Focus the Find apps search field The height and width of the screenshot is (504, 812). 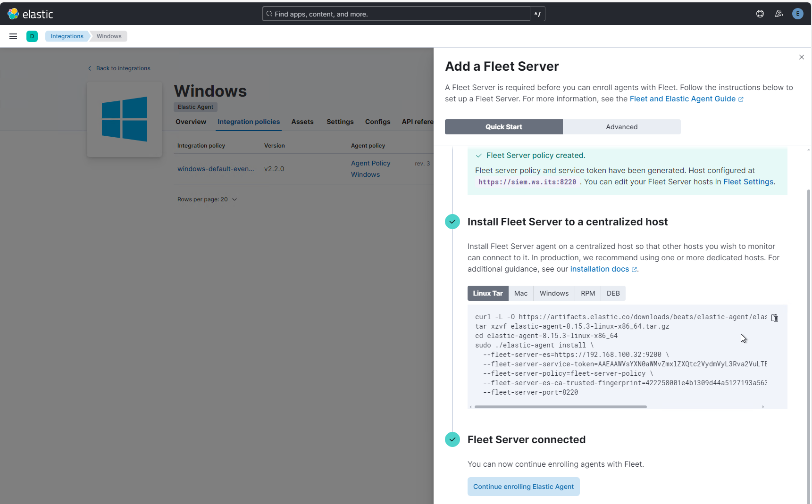click(396, 14)
